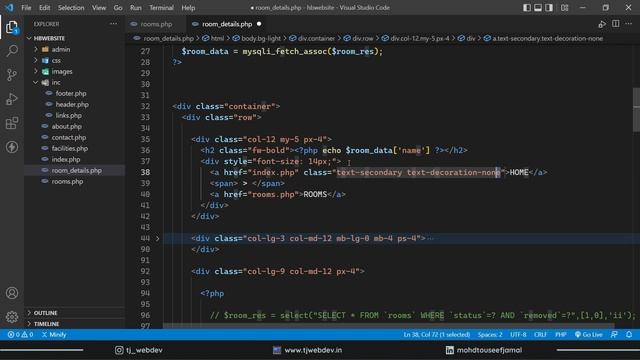
Task: Open the notifications bell
Action: coord(629,335)
